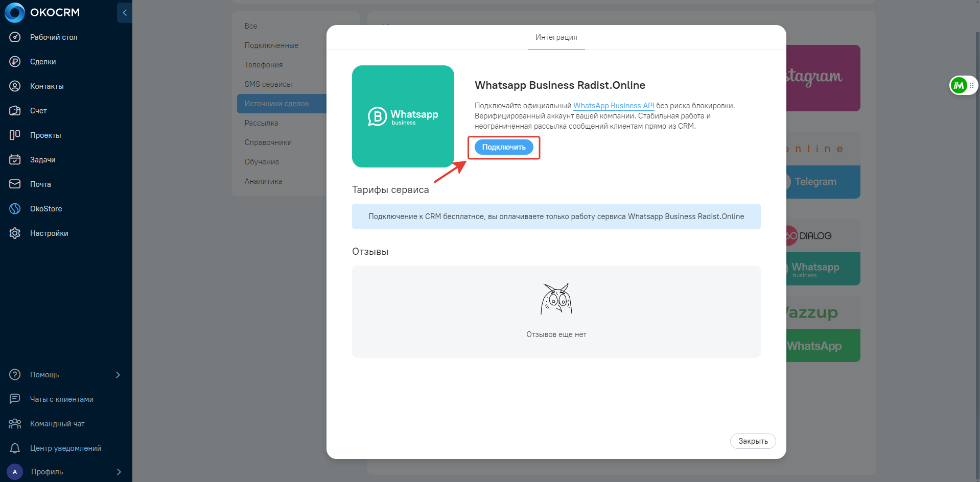The image size is (980, 482).
Task: Open the OkoStore icon
Action: coord(15,209)
